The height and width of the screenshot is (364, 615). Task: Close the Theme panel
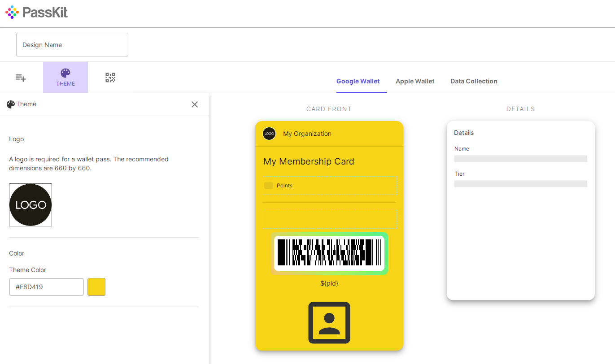point(195,104)
